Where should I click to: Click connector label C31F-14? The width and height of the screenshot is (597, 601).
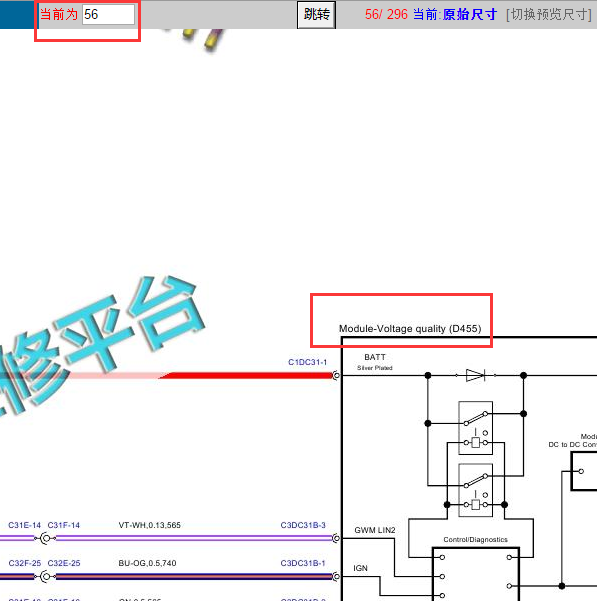64,525
